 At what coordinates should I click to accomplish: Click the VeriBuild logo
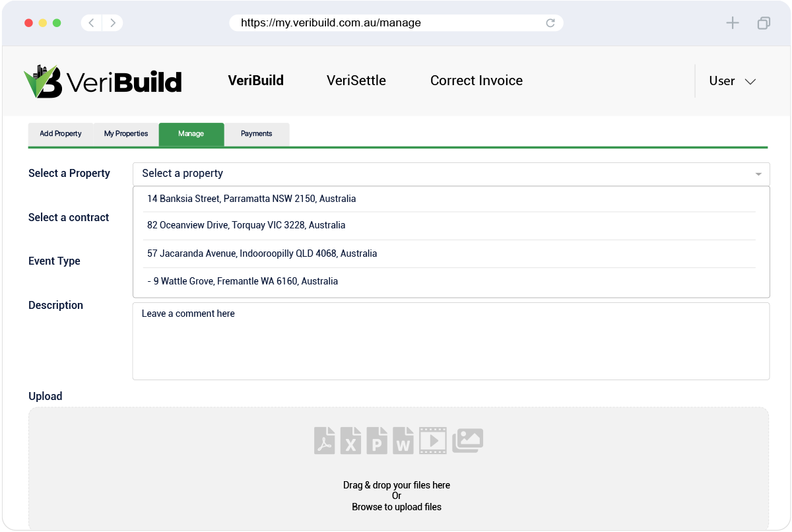103,81
